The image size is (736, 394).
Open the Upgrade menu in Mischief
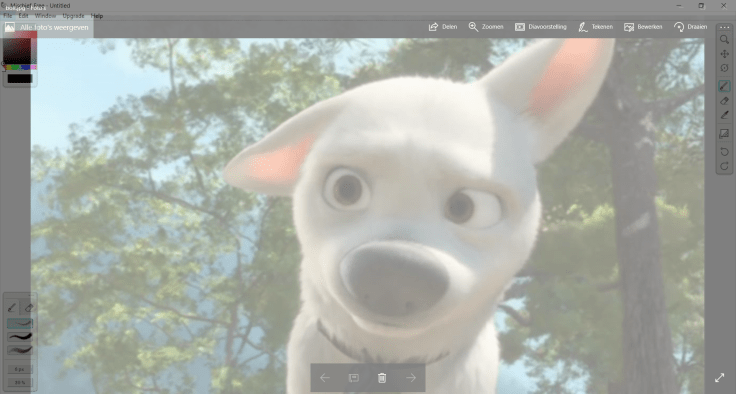[x=73, y=16]
